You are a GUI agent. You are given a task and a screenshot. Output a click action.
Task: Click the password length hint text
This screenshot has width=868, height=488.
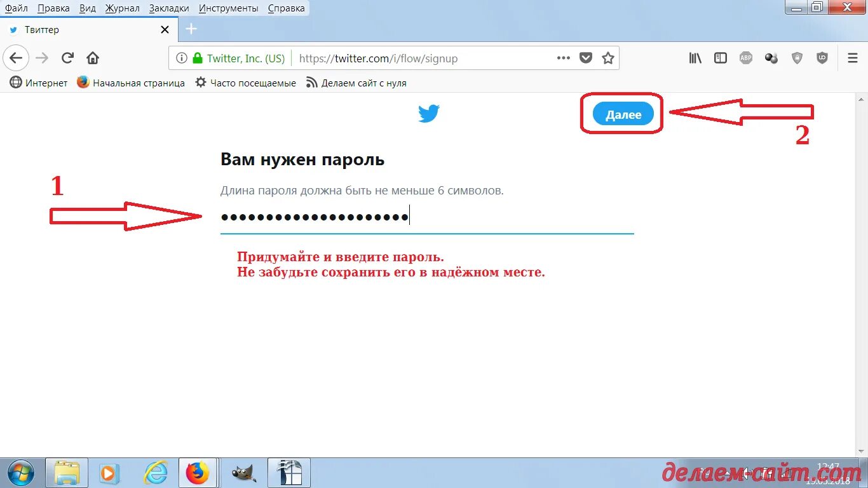(x=362, y=191)
